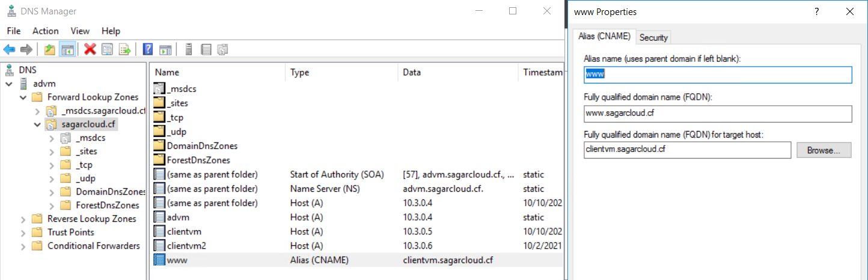Click the www.sagarcloud.cf FQDN field
The image size is (868, 280).
point(718,114)
